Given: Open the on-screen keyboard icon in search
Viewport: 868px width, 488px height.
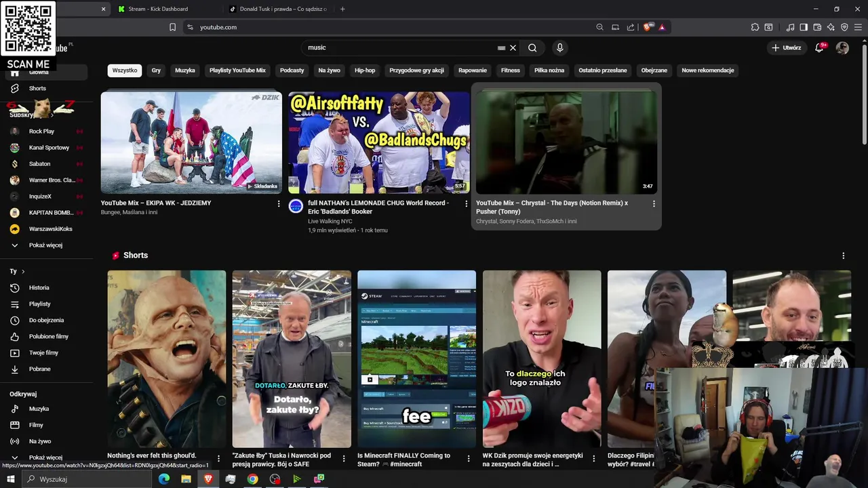Looking at the screenshot, I should (501, 47).
